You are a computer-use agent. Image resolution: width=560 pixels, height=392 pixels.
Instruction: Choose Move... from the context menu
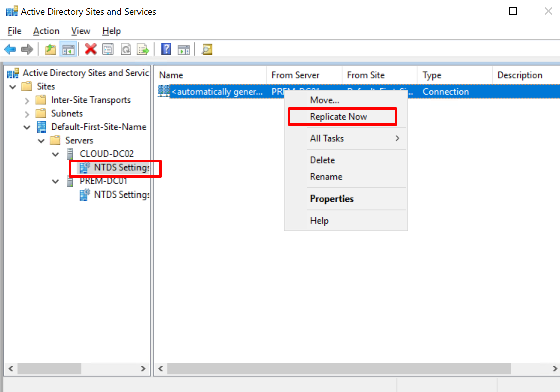pos(346,100)
